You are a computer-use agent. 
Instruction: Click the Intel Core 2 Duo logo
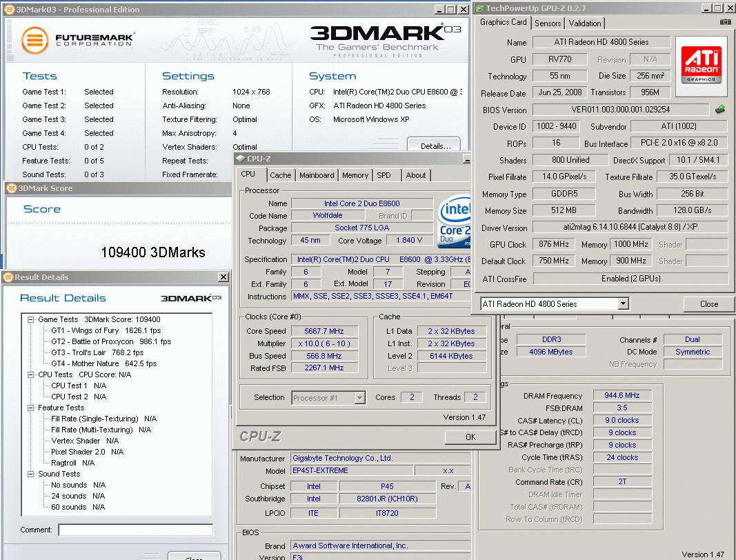455,221
